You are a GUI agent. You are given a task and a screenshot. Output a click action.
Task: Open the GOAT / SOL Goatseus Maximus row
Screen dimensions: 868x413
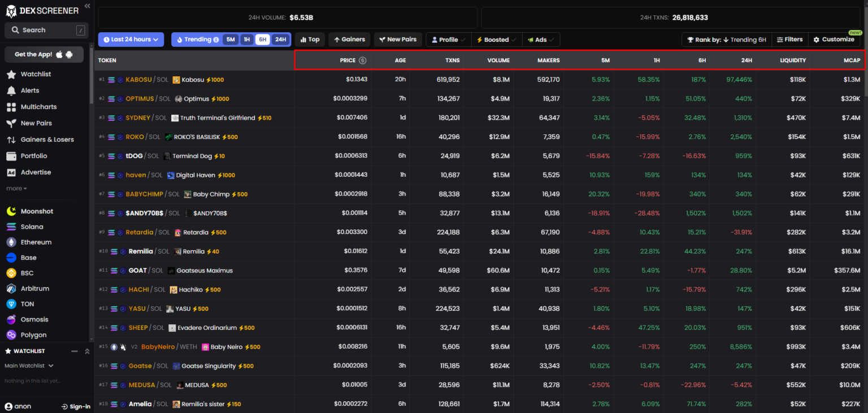(480, 271)
